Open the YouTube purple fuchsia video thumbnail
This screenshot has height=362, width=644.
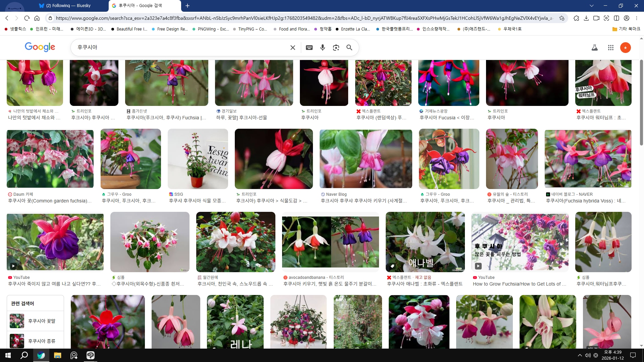pyautogui.click(x=55, y=242)
